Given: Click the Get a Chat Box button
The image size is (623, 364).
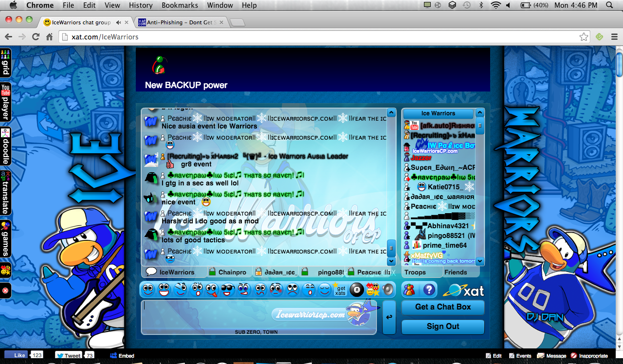Looking at the screenshot, I should coord(442,307).
